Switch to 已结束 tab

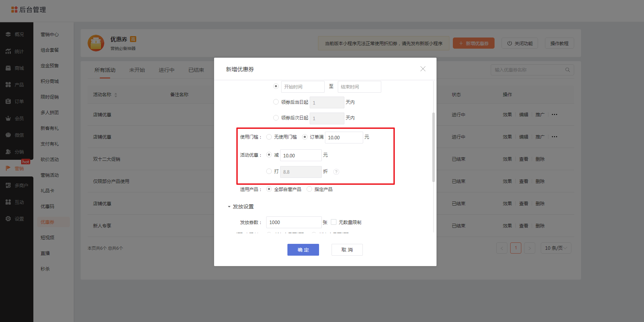click(196, 70)
